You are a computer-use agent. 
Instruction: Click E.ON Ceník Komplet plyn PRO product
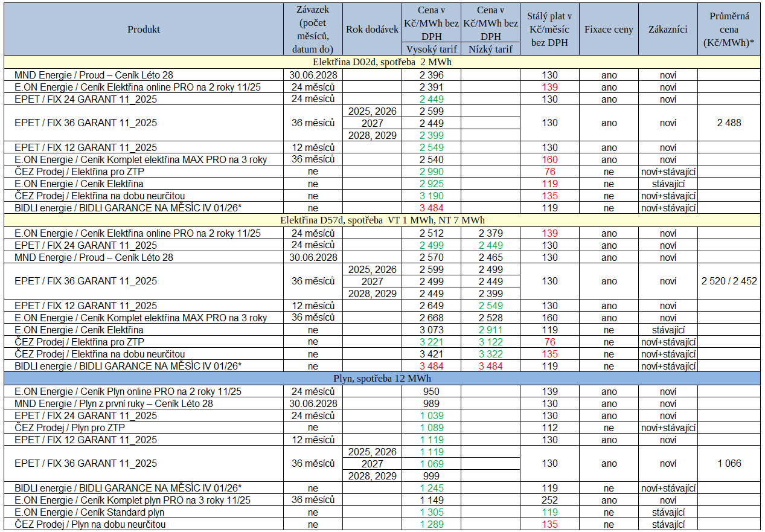pyautogui.click(x=132, y=500)
